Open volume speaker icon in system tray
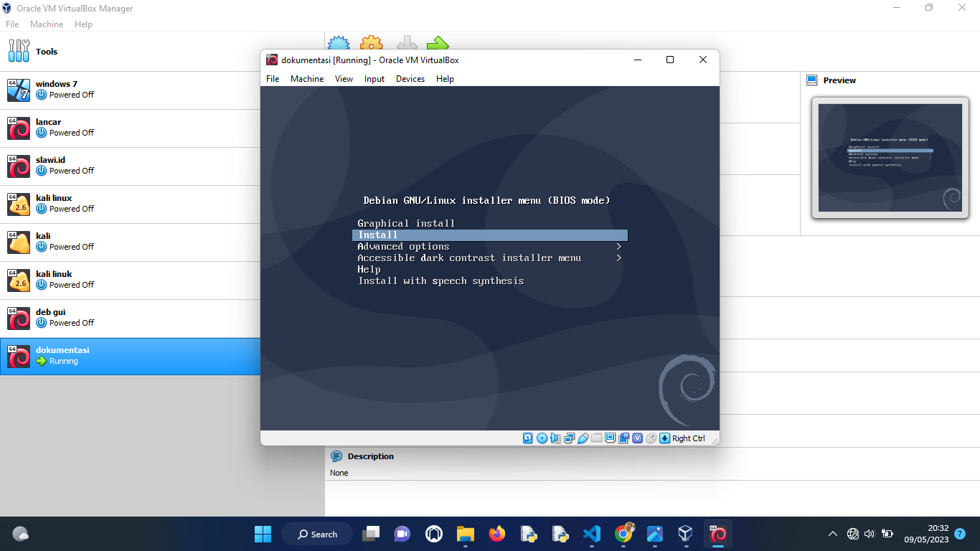 point(870,534)
